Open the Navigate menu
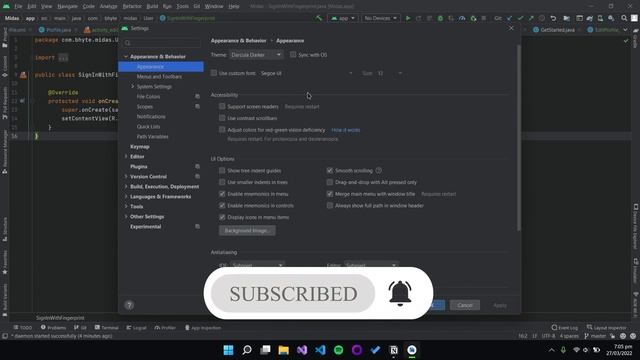The image size is (640, 360). tap(67, 6)
